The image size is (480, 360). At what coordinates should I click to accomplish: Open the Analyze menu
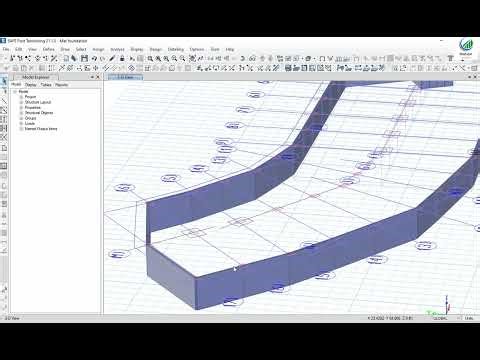(117, 49)
